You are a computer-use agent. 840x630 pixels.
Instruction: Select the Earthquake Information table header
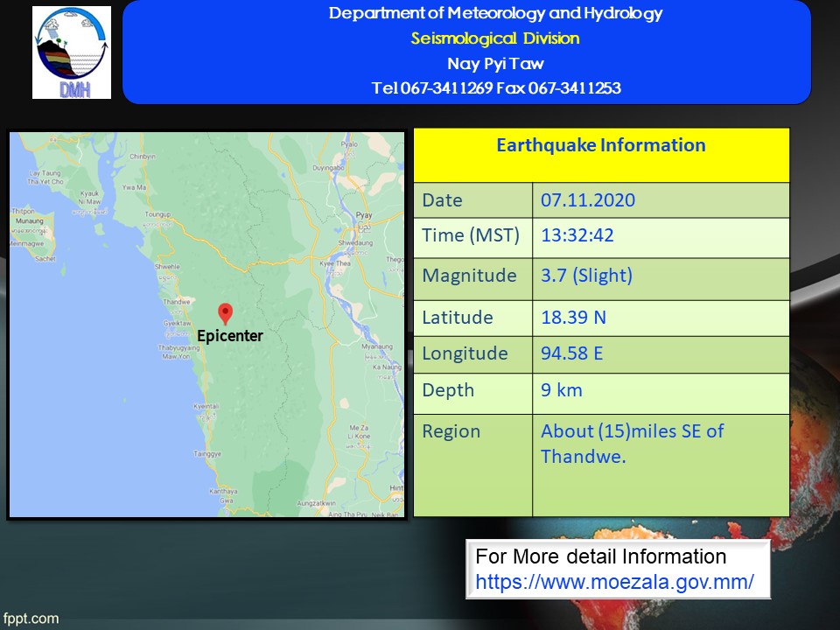pyautogui.click(x=600, y=146)
